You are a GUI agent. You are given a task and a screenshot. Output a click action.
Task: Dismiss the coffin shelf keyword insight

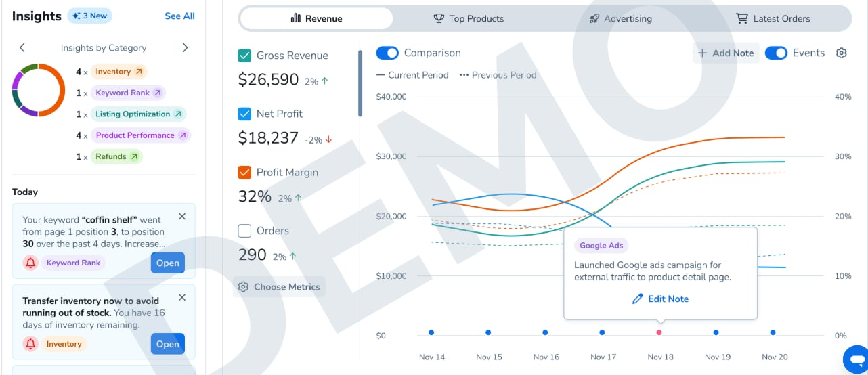point(182,217)
